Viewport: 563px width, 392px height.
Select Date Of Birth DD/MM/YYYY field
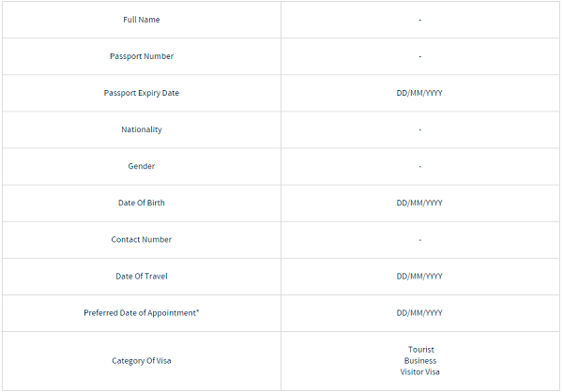(419, 203)
